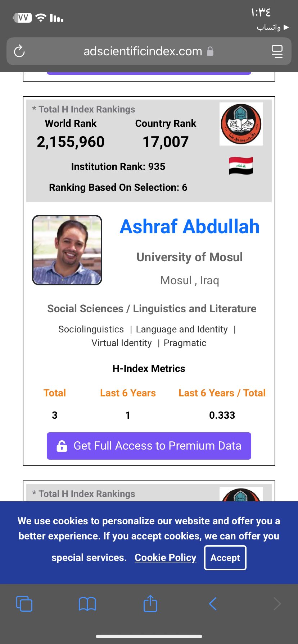Accept cookies with the Accept button
Viewport: 298px width, 644px height.
click(225, 557)
